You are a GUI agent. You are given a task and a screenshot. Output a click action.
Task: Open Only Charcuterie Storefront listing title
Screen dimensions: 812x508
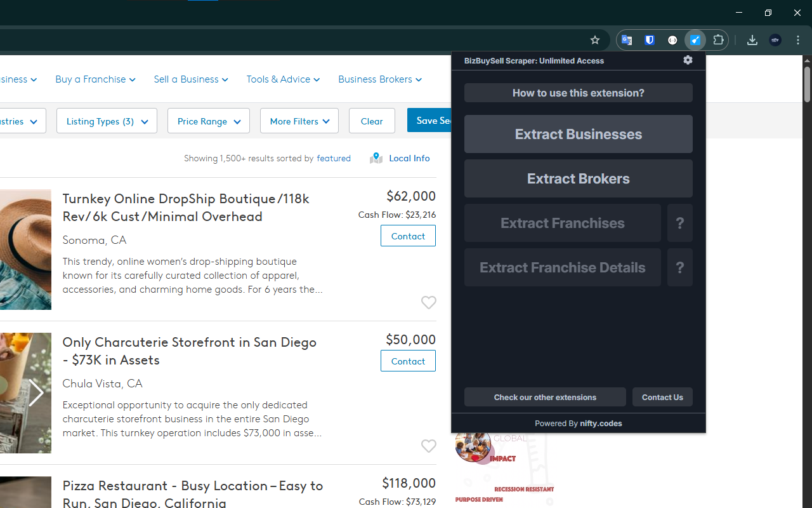pos(189,351)
